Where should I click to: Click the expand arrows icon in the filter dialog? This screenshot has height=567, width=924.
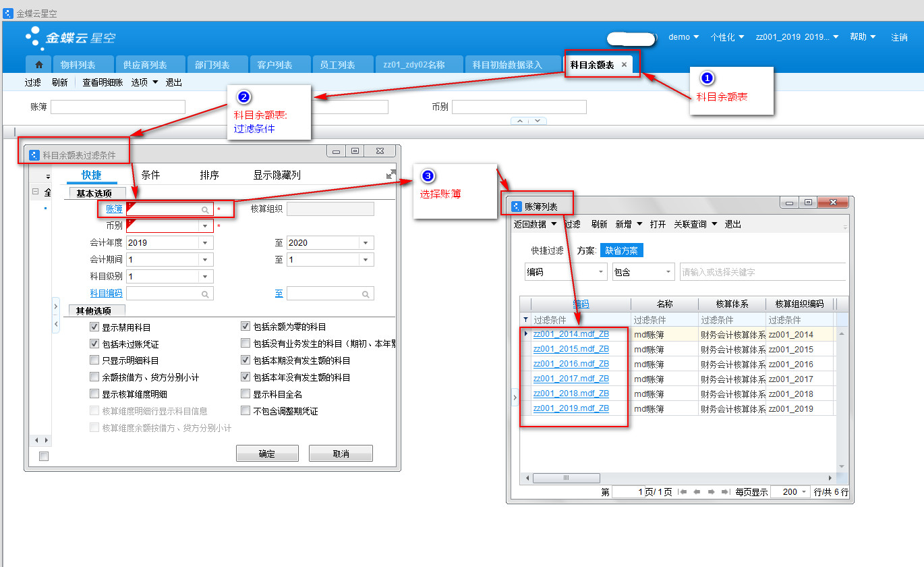click(x=391, y=174)
